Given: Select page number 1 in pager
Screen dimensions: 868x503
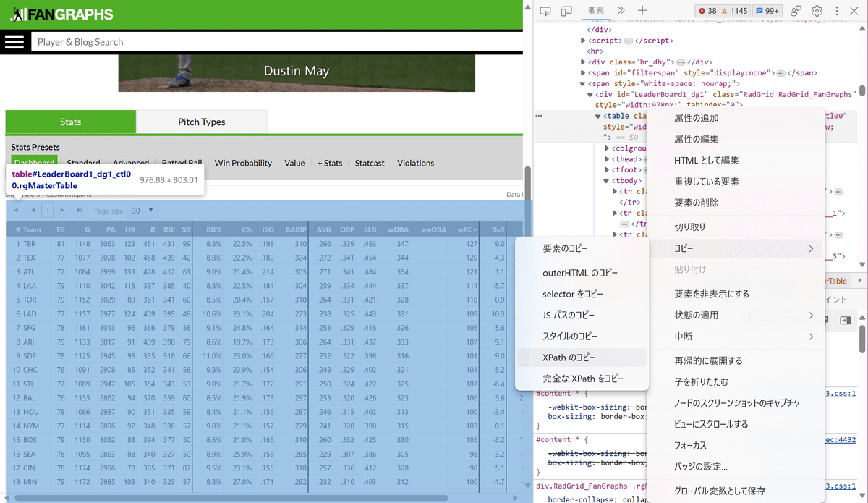Looking at the screenshot, I should click(47, 211).
